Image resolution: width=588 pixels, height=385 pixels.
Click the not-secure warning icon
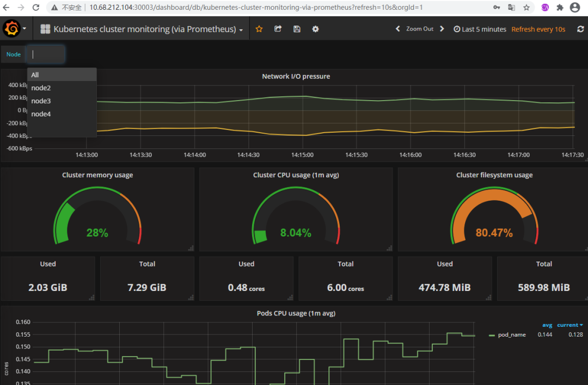[x=55, y=8]
